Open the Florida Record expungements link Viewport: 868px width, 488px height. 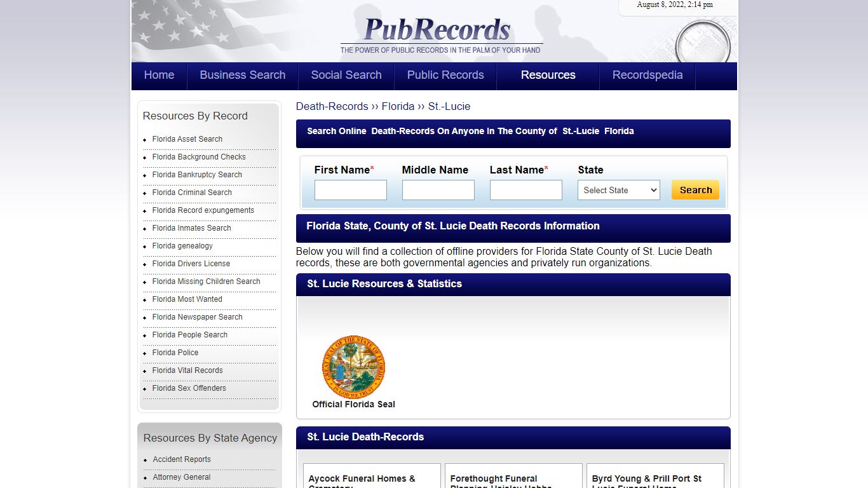coord(203,210)
